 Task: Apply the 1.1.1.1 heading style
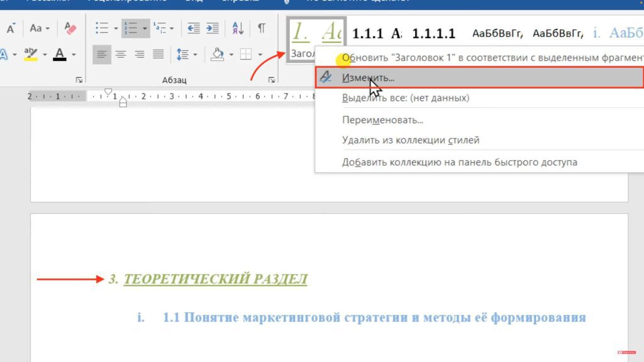point(434,33)
